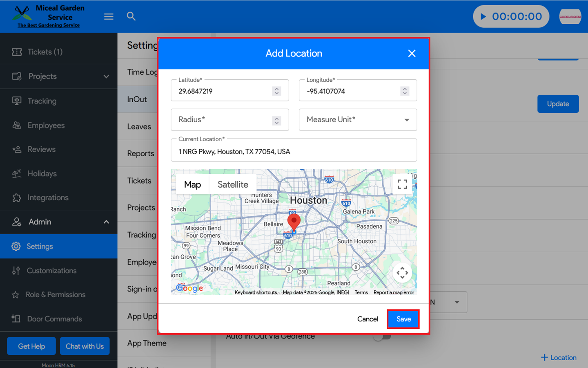Expand the Measure Unit dropdown
588x368 pixels.
click(x=358, y=120)
